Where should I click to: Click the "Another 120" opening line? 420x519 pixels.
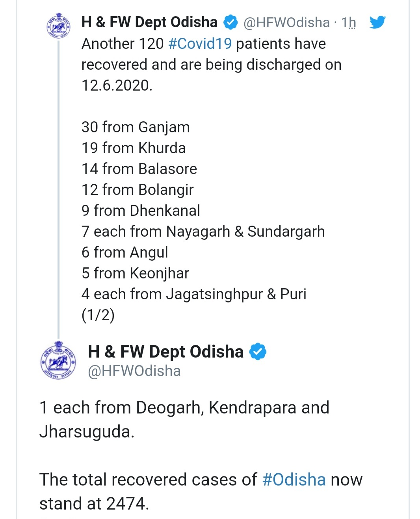click(x=122, y=44)
